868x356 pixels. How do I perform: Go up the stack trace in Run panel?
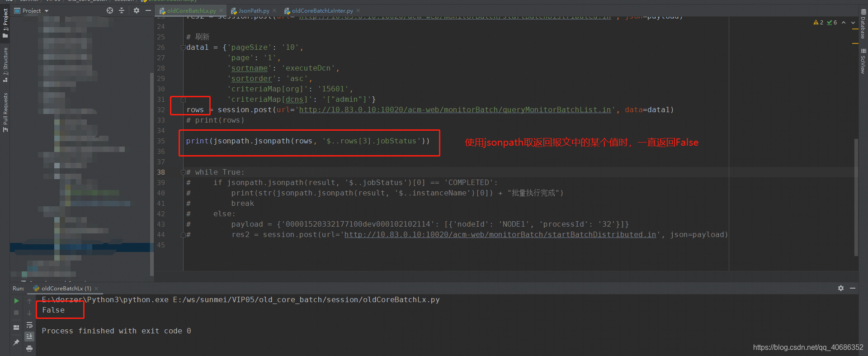point(29,301)
